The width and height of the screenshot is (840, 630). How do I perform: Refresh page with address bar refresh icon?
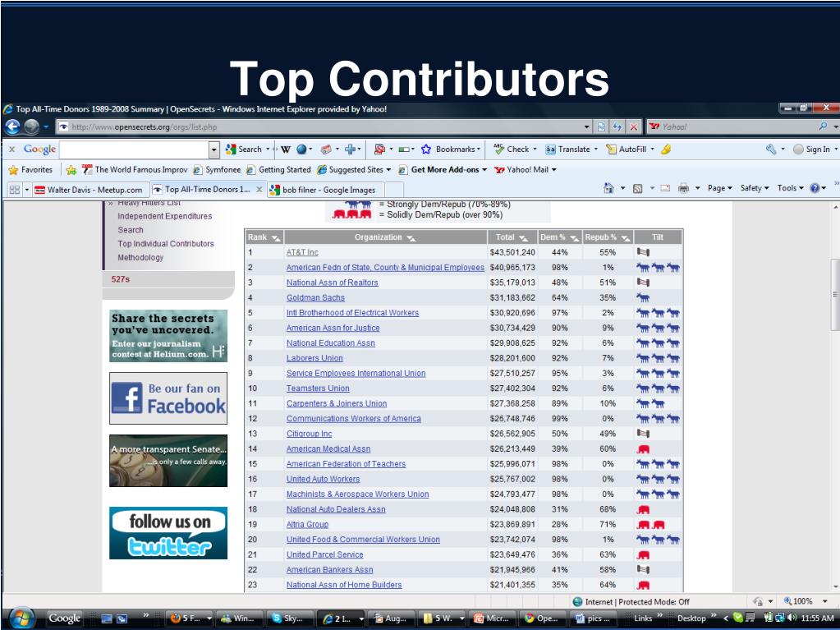coord(617,127)
